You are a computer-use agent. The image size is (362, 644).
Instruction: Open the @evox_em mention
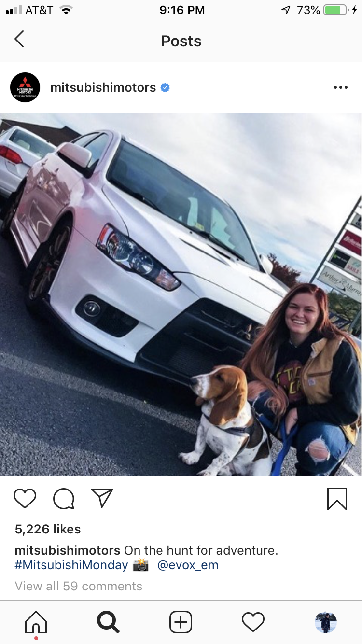click(x=188, y=565)
